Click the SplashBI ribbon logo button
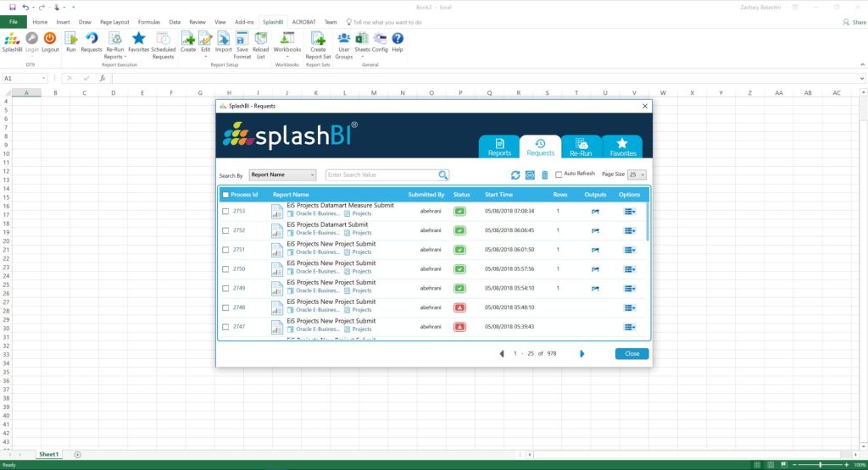This screenshot has width=868, height=470. (12, 39)
